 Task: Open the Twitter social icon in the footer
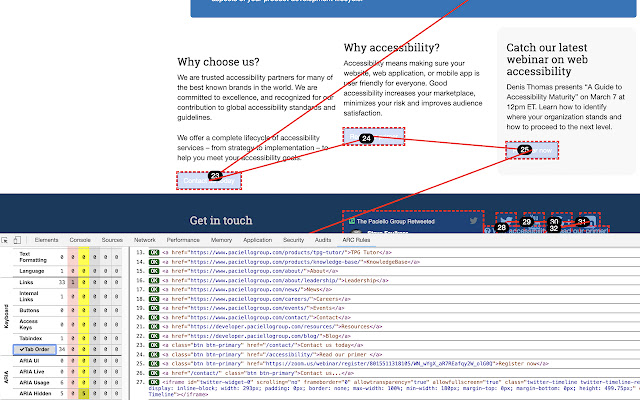(506, 220)
